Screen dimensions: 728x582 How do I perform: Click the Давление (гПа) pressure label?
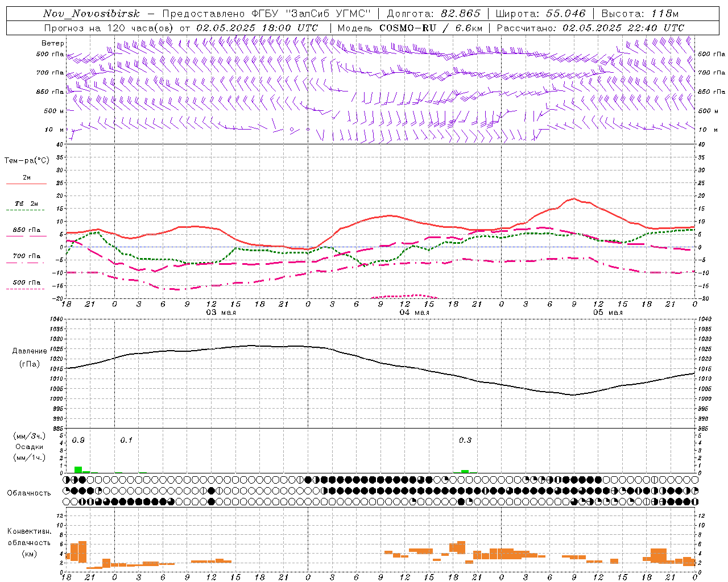click(x=30, y=357)
